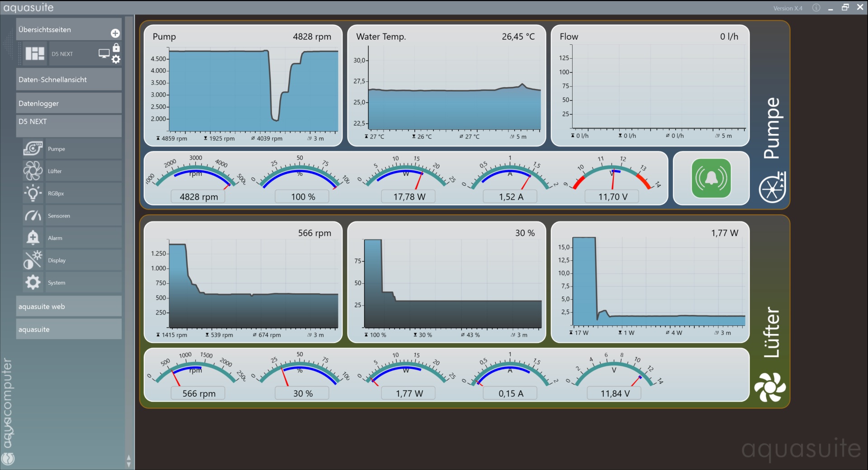Open Display brightness settings icon
The width and height of the screenshot is (868, 470).
click(33, 260)
